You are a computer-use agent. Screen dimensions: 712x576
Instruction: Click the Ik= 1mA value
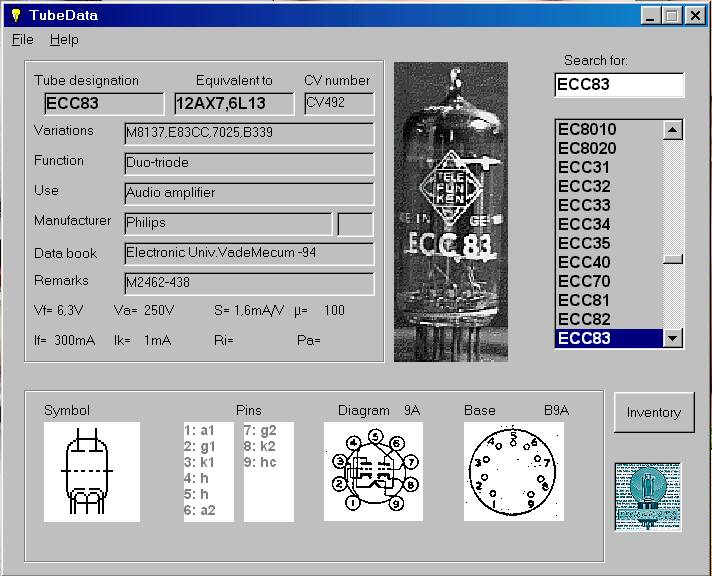click(143, 340)
